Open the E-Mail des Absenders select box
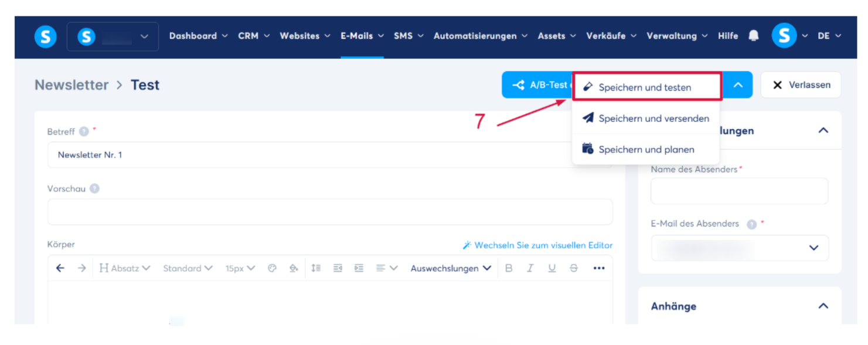Viewport: 868px width, 345px height. [740, 248]
